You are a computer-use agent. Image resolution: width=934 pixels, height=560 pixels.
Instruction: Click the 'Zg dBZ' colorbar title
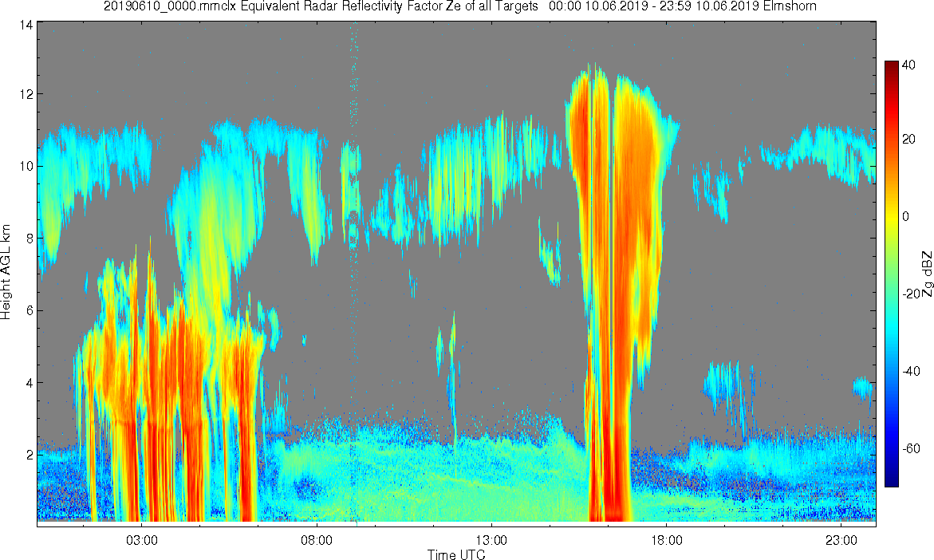click(x=927, y=273)
